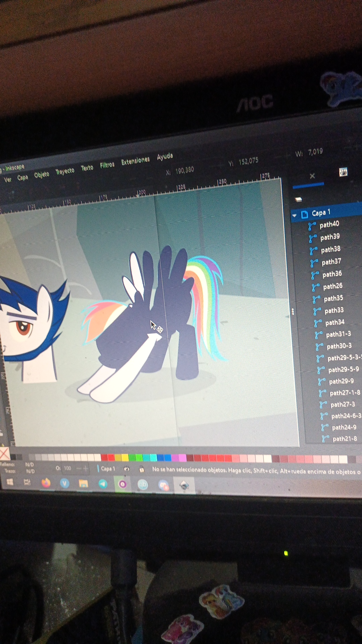Increase opacity with the plus button
Image resolution: width=362 pixels, height=644 pixels.
[x=86, y=468]
